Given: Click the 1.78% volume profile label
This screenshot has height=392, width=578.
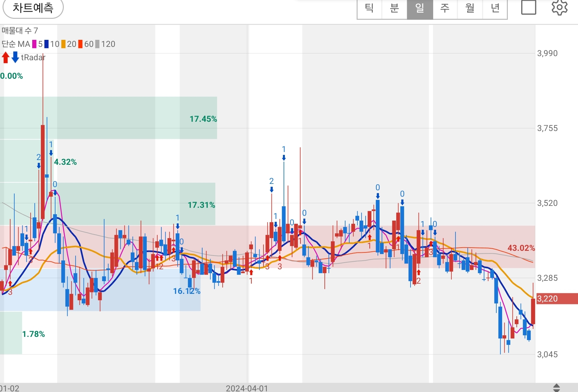Looking at the screenshot, I should pyautogui.click(x=33, y=334).
